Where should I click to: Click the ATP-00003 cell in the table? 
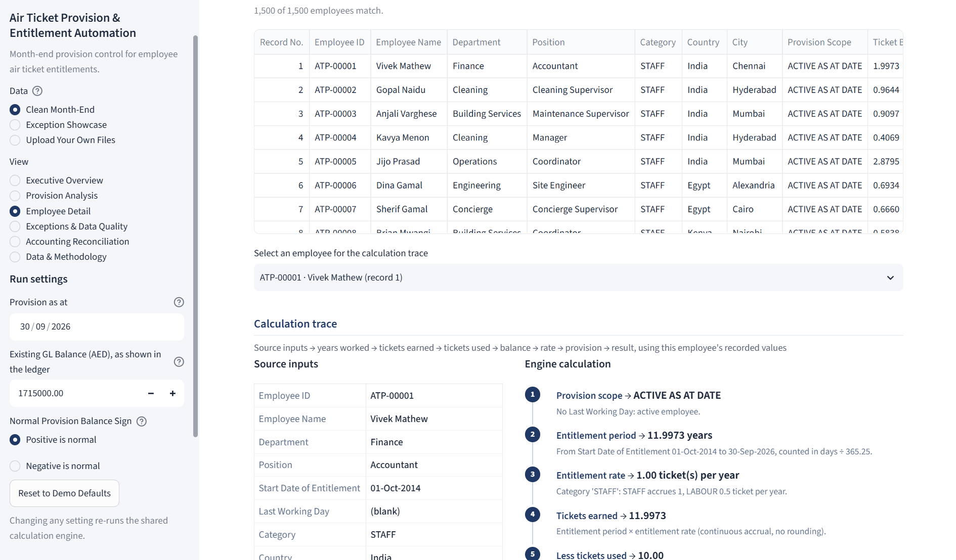(340, 114)
